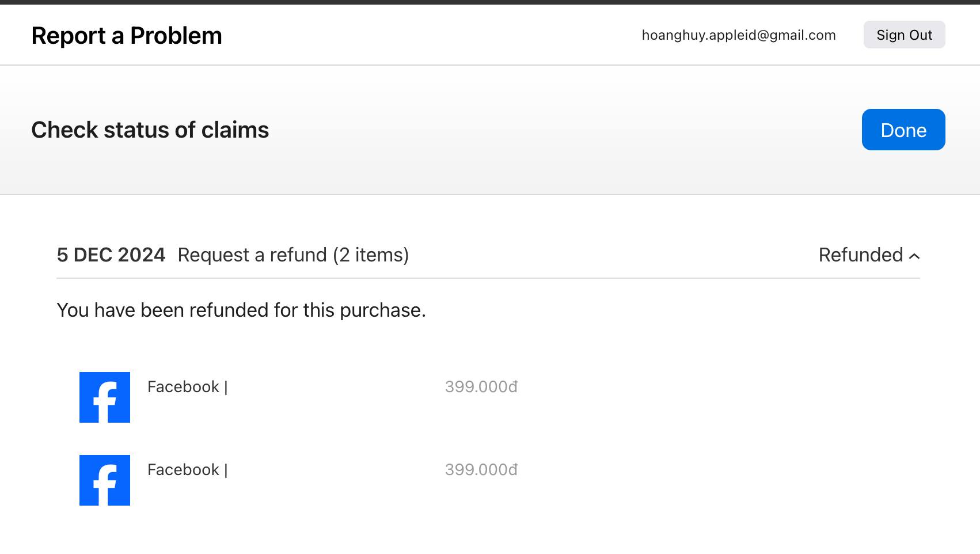Click the refunded-for-this-purchase message text
This screenshot has width=980, height=554.
pos(241,310)
